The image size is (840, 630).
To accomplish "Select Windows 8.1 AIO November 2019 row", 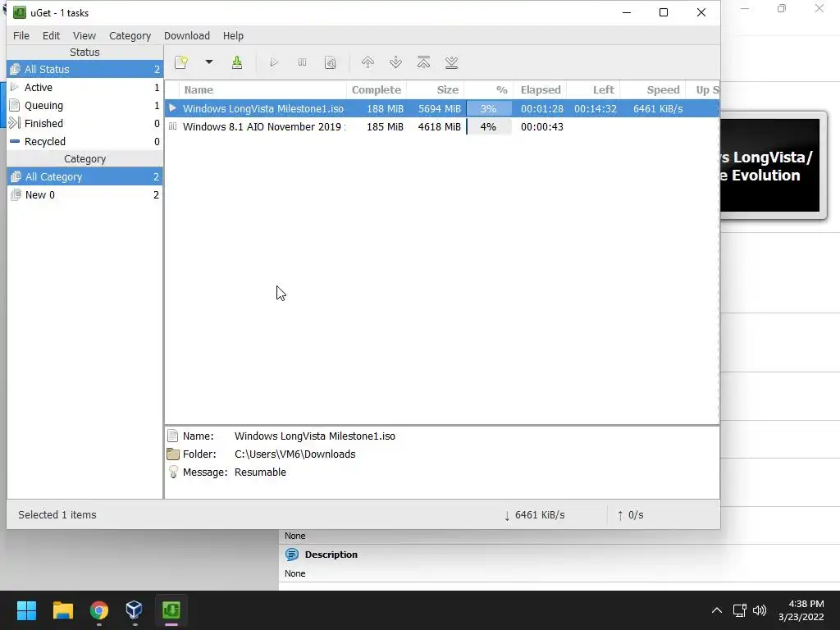I will (442, 127).
